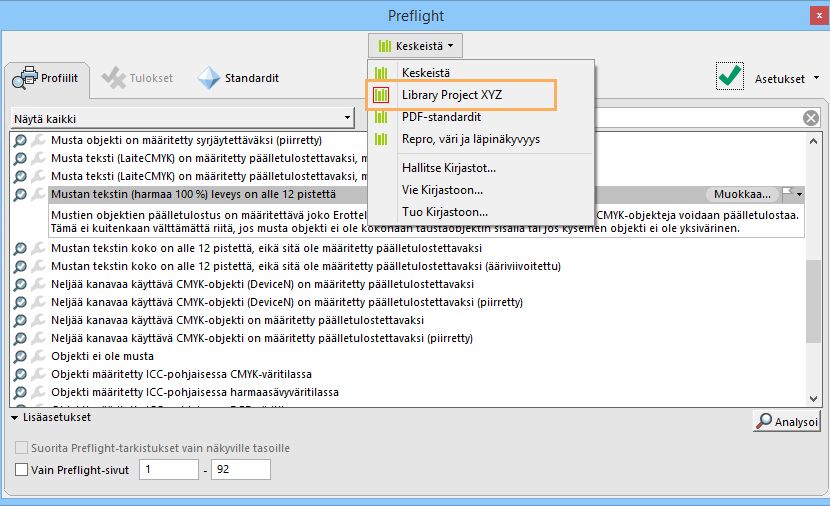Click the wrench icon of the highlighted "Mustan tekstin (harmaa 100 %)" row
Screen dimensions: 830x506
pyautogui.click(x=38, y=194)
